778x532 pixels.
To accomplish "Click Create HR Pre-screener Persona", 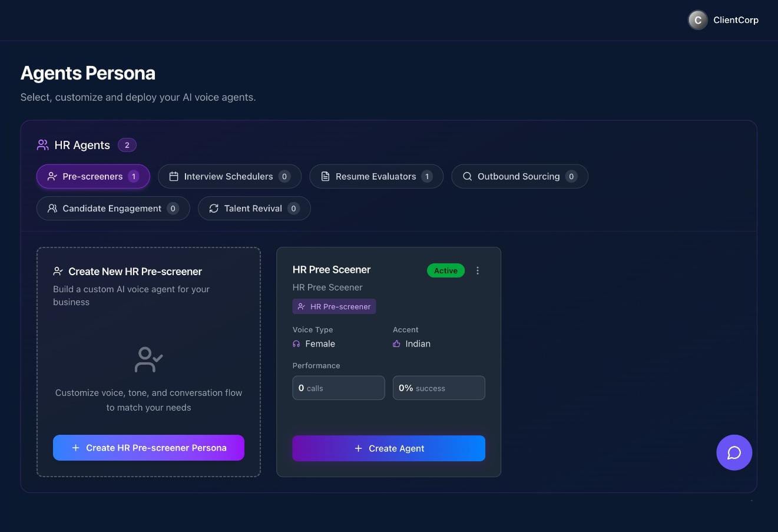I will 148,448.
